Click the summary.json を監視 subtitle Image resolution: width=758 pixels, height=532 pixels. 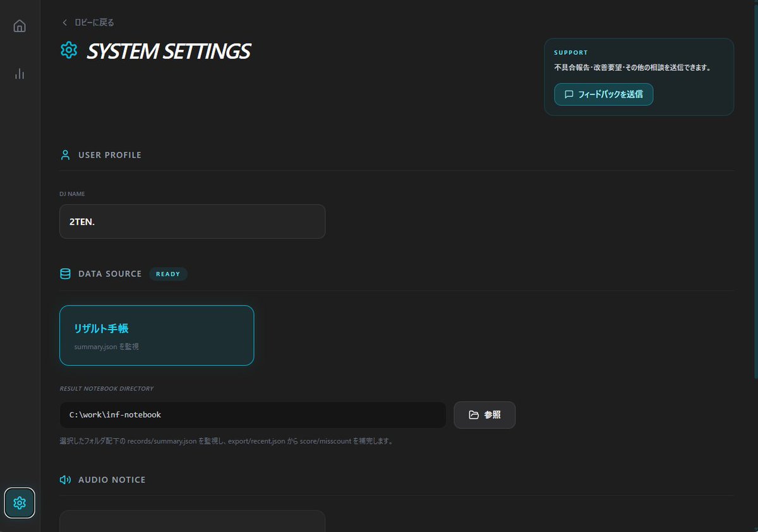(106, 347)
